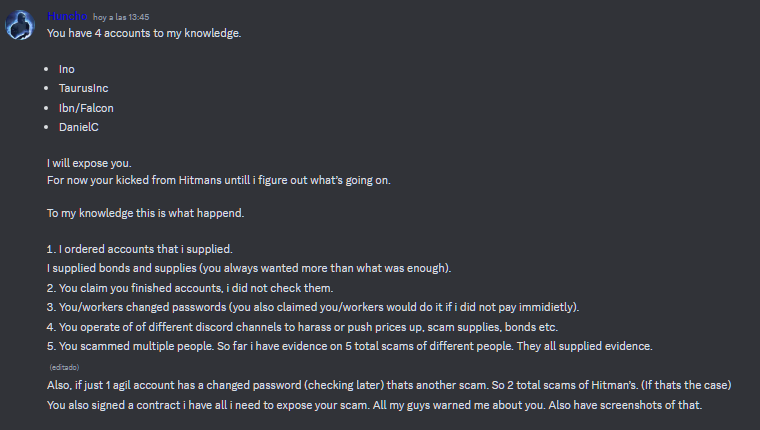Select the 'Ibn/Falcon' list item
Screen dimensions: 760x430
point(86,108)
